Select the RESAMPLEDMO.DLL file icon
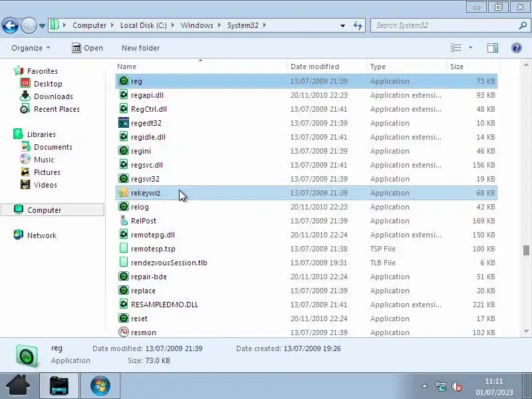The height and width of the screenshot is (399, 532). [124, 305]
